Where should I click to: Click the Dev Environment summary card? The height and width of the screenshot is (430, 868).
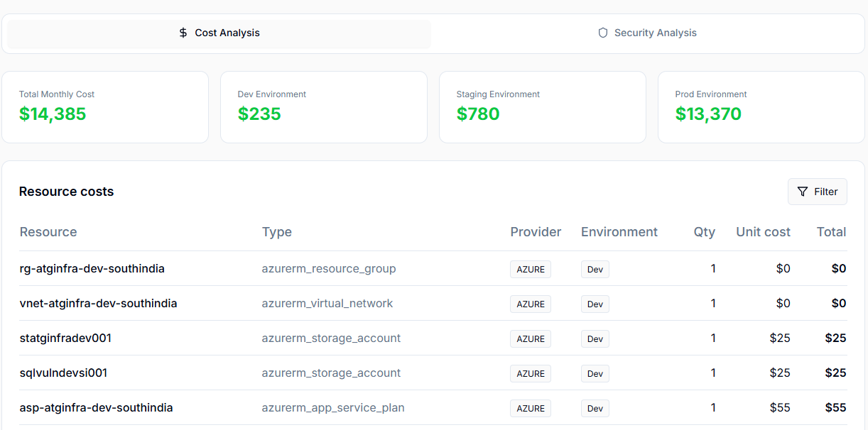point(324,106)
